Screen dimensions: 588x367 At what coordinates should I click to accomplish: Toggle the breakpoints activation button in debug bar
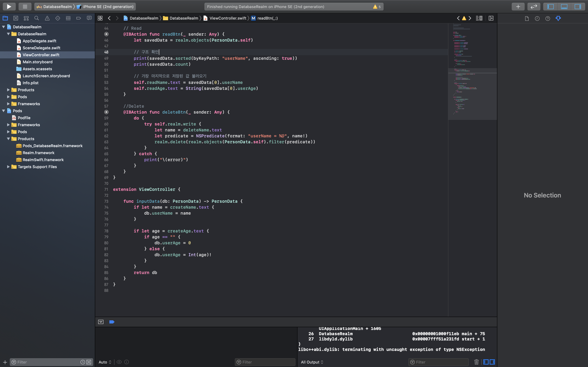(x=112, y=322)
